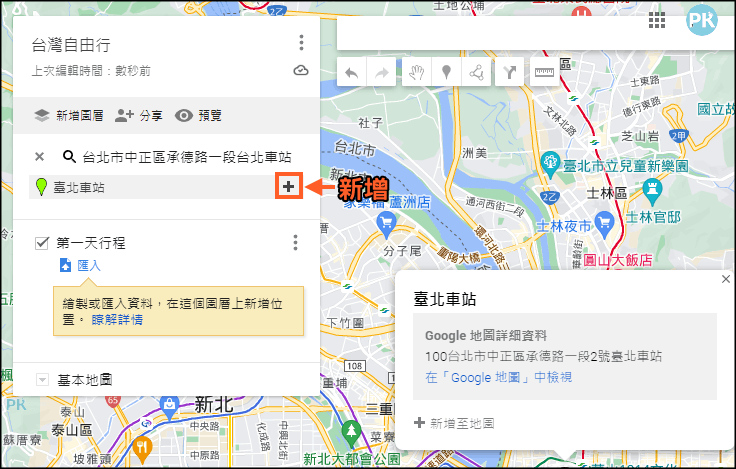Click 新增至地圖 in the info card
Image resolution: width=736 pixels, height=469 pixels.
[454, 423]
